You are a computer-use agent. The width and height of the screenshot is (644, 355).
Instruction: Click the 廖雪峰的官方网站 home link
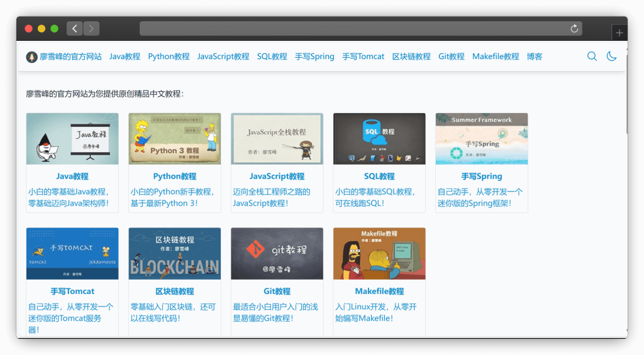pyautogui.click(x=70, y=57)
